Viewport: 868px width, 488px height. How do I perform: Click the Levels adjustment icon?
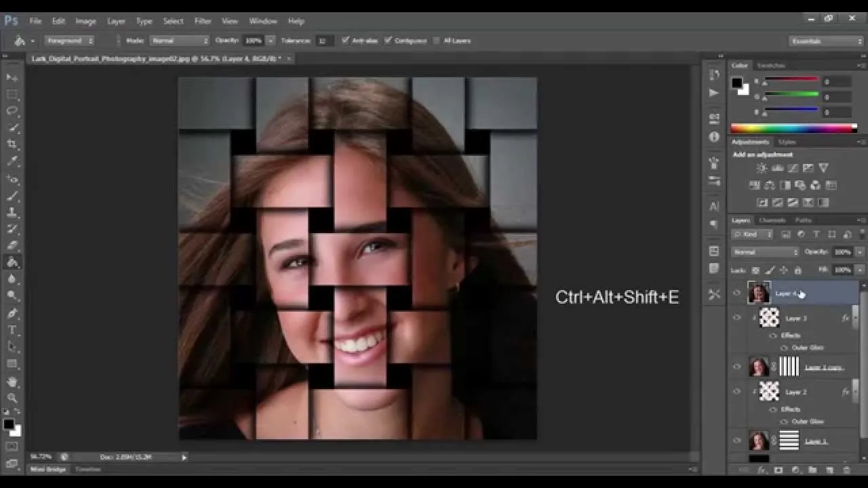777,168
